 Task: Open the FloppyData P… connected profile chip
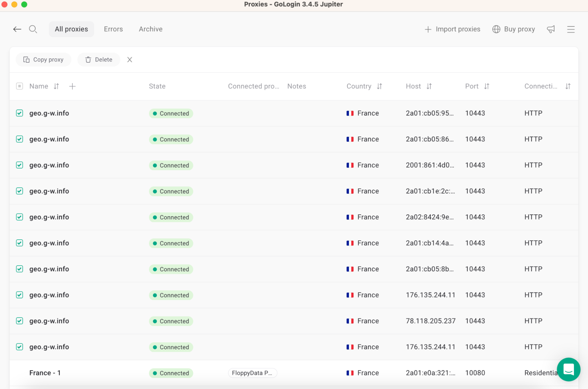pyautogui.click(x=252, y=373)
